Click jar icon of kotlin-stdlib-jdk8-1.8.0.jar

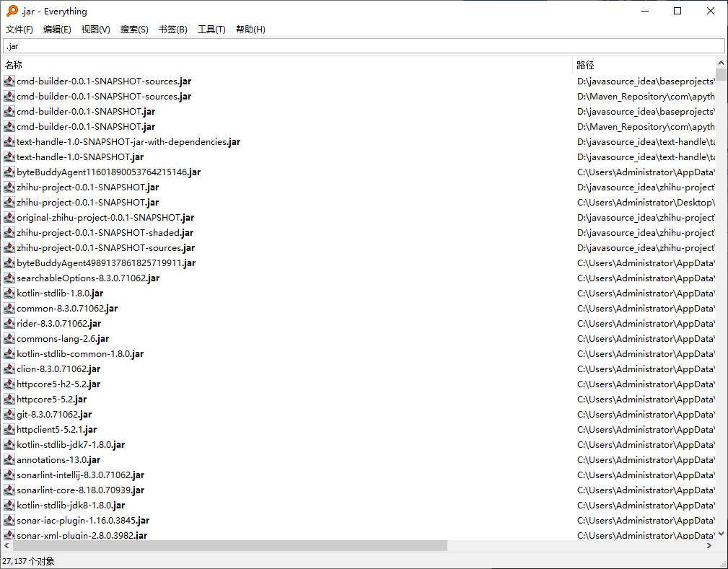pos(9,505)
